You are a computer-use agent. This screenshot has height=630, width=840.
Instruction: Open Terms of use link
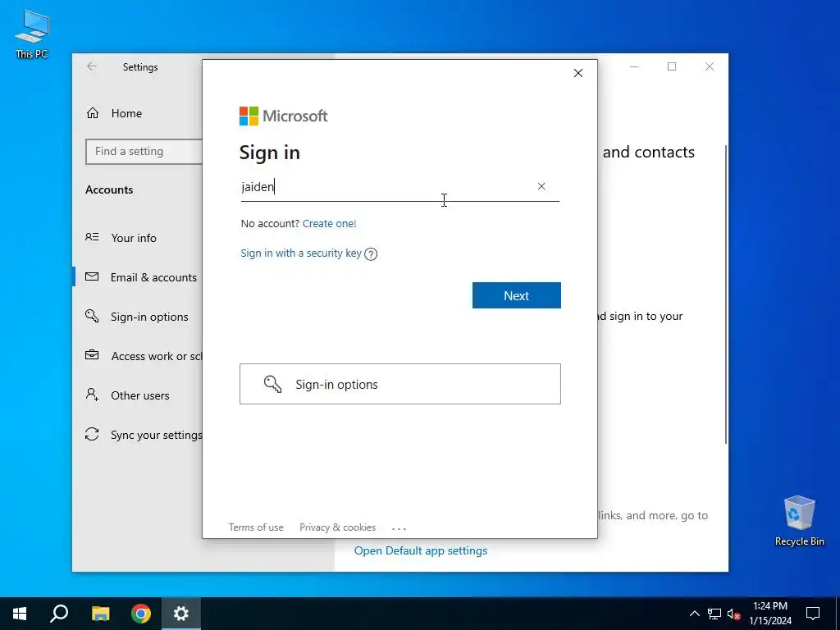[x=256, y=527]
